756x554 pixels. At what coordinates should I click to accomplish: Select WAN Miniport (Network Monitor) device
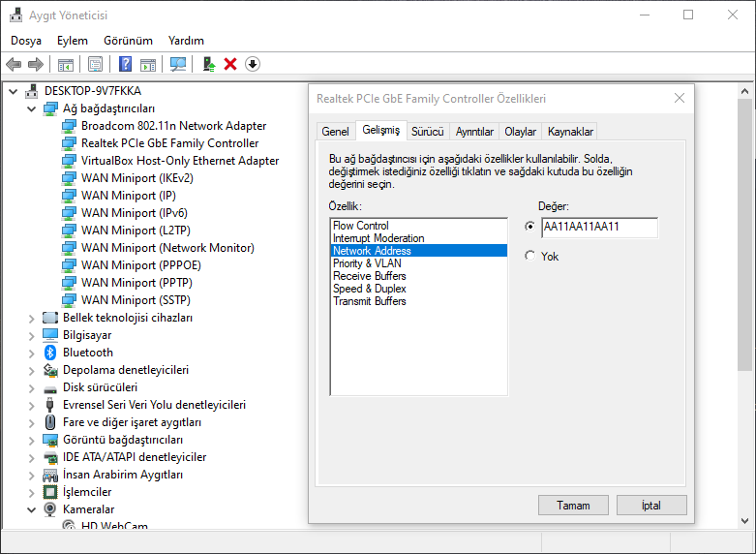click(167, 248)
